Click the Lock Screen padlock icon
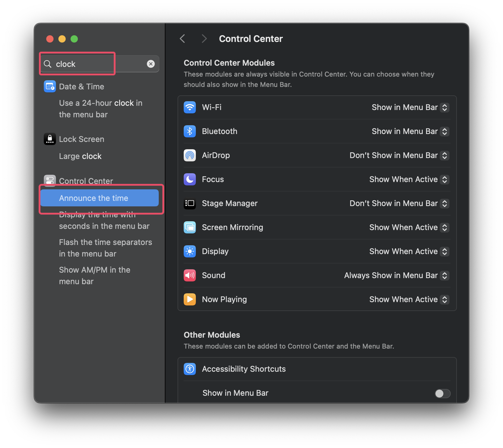Viewport: 503px width, 448px height. [x=50, y=139]
